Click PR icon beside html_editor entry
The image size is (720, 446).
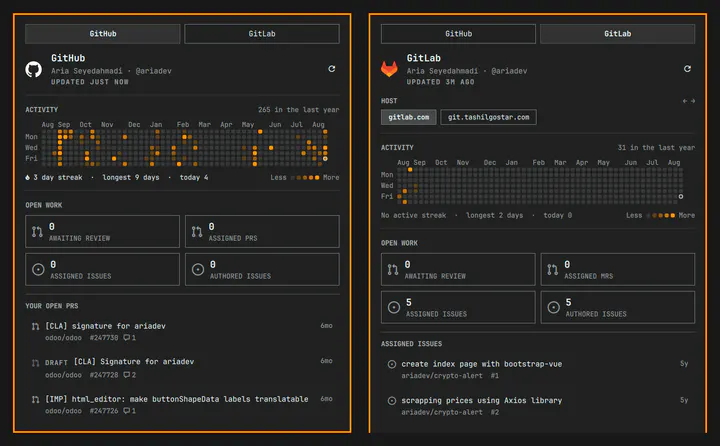[35, 400]
